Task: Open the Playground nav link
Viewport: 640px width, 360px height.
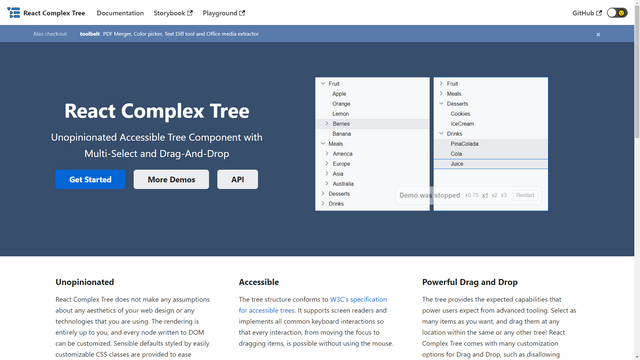Action: click(224, 13)
